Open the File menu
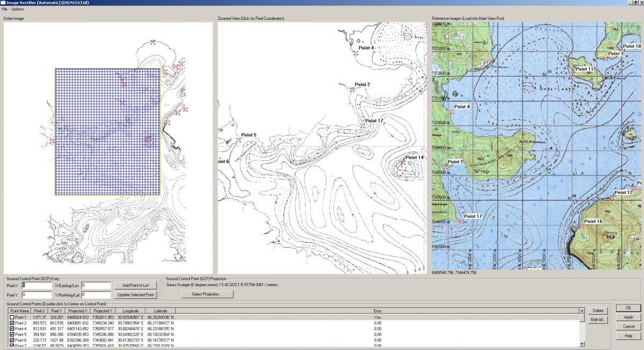 point(4,9)
